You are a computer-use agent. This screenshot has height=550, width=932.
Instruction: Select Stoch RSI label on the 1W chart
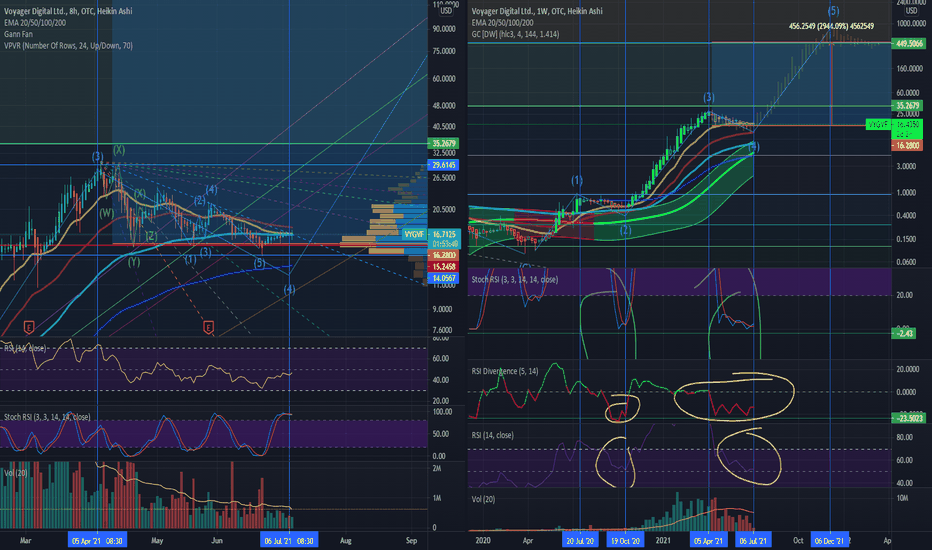515,279
